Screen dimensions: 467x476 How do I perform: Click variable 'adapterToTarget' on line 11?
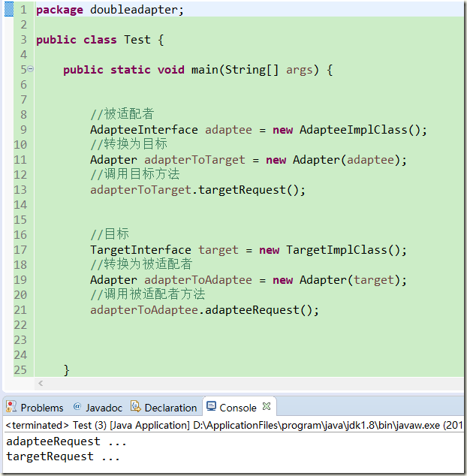coord(194,160)
